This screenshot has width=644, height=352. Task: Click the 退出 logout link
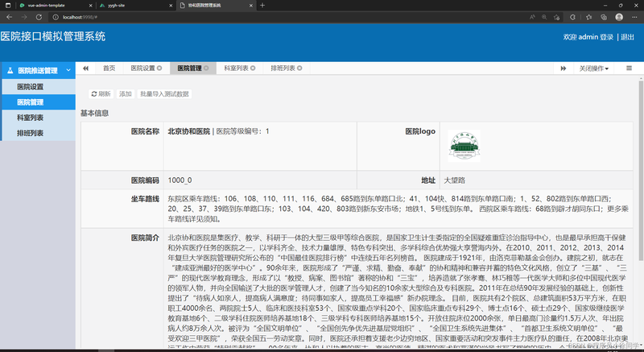(627, 37)
